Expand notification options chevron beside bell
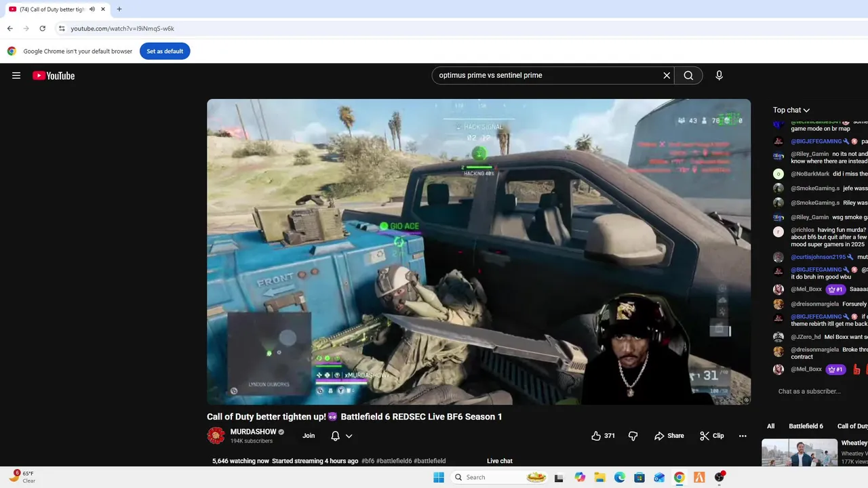Image resolution: width=868 pixels, height=488 pixels. pos(349,436)
